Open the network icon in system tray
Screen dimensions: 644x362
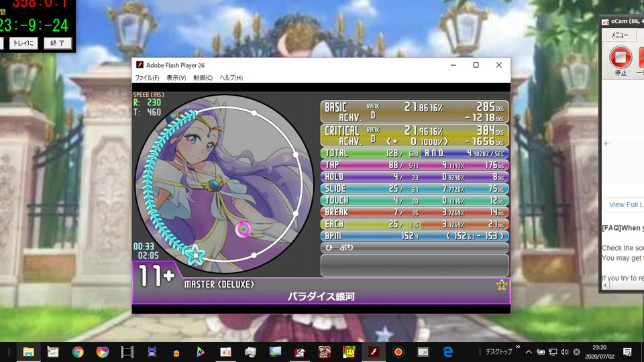point(553,352)
